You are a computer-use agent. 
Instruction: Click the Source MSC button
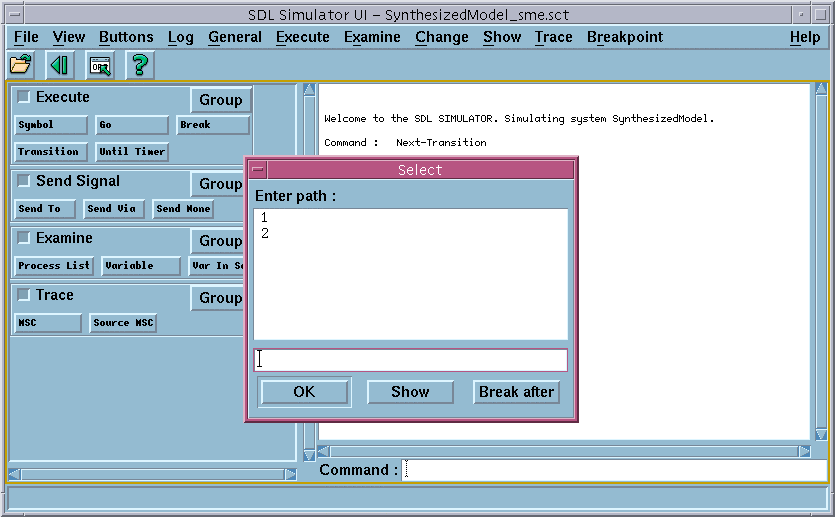[x=123, y=323]
